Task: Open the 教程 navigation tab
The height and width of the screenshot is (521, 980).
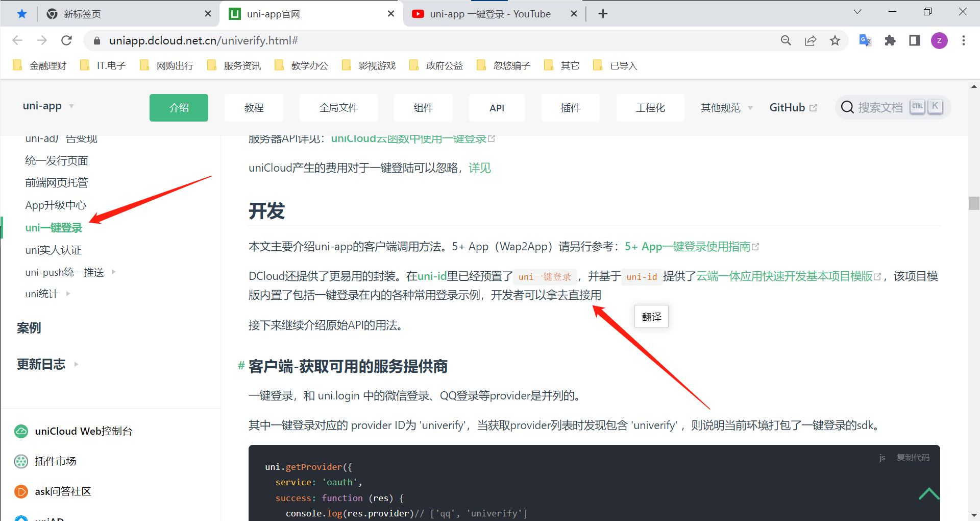Action: pos(254,108)
